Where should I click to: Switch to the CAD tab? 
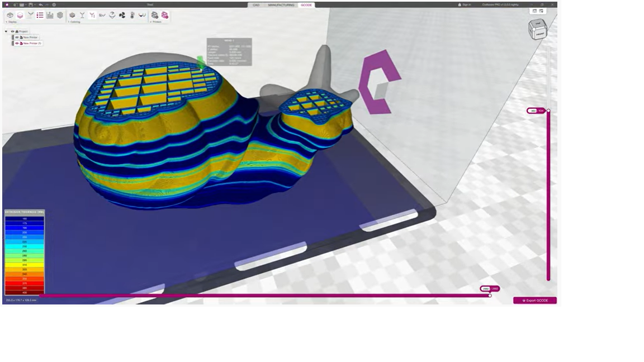pyautogui.click(x=255, y=4)
